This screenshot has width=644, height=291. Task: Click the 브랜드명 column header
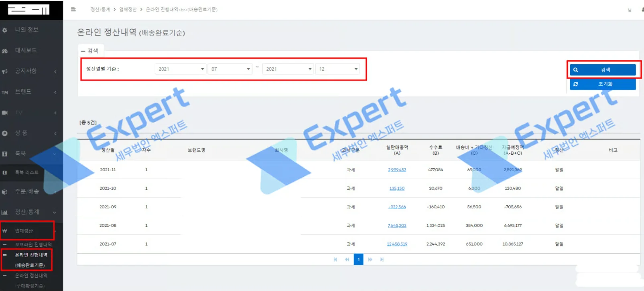coord(197,150)
